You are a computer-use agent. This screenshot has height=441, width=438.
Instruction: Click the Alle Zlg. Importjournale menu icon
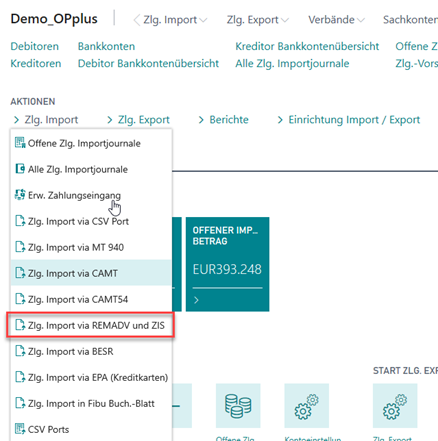coord(20,169)
